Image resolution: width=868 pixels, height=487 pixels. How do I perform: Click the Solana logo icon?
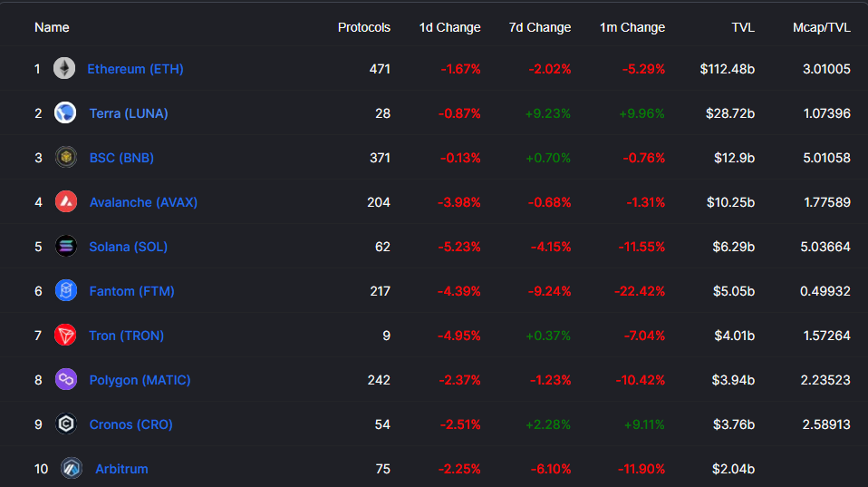[x=65, y=247]
